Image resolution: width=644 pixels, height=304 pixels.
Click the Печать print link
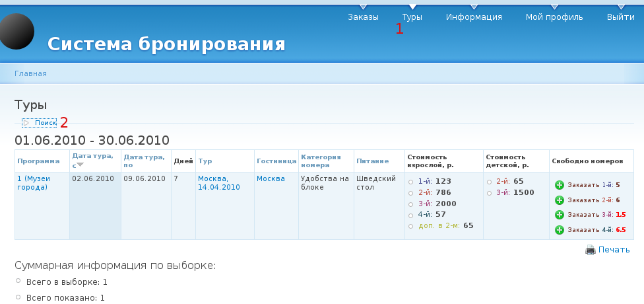tap(614, 250)
